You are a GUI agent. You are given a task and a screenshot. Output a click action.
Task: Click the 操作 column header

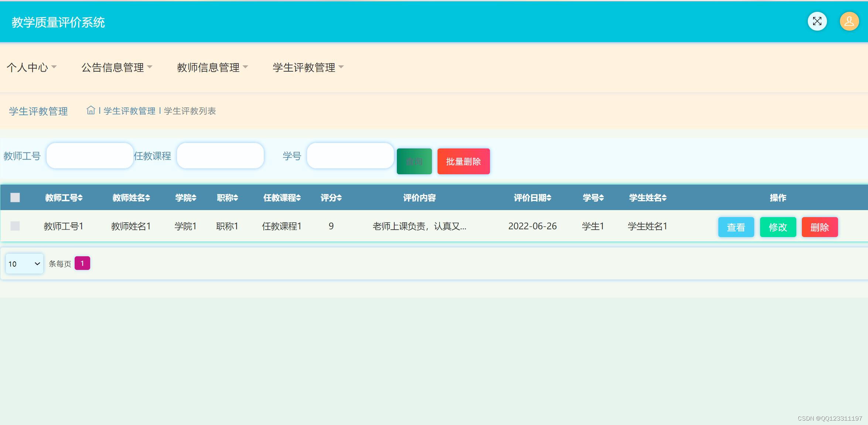click(778, 198)
